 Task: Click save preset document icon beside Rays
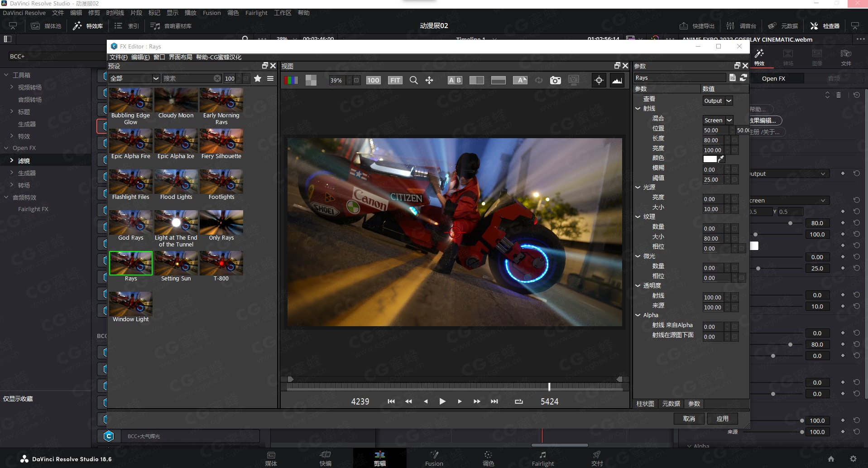[733, 77]
